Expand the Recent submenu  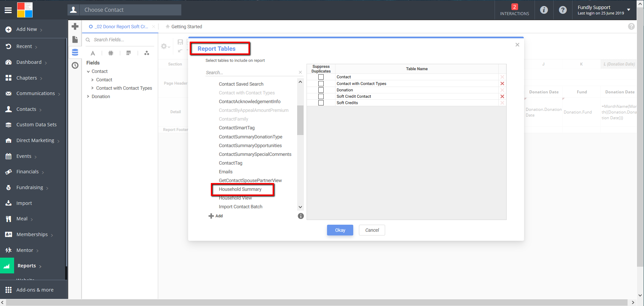36,47
